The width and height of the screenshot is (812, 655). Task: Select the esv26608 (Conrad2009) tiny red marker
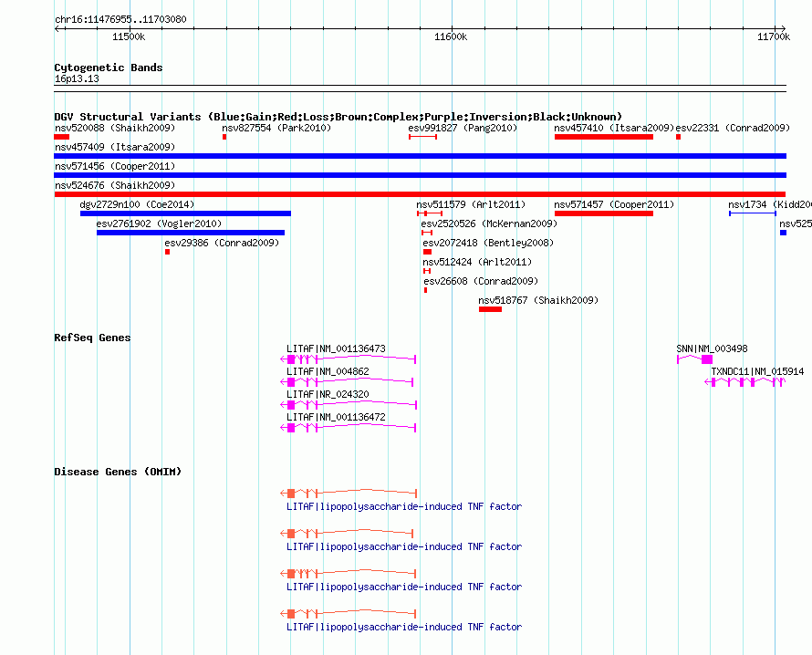pos(426,290)
